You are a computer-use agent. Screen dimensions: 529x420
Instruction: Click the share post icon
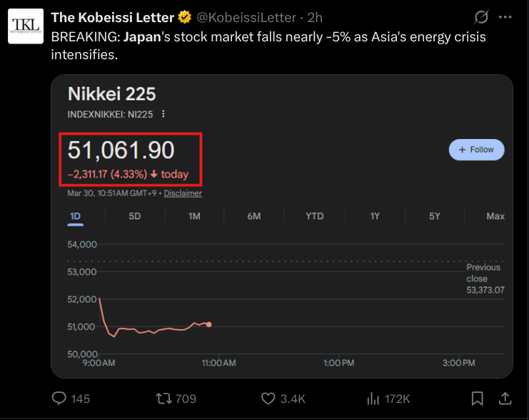tap(505, 399)
